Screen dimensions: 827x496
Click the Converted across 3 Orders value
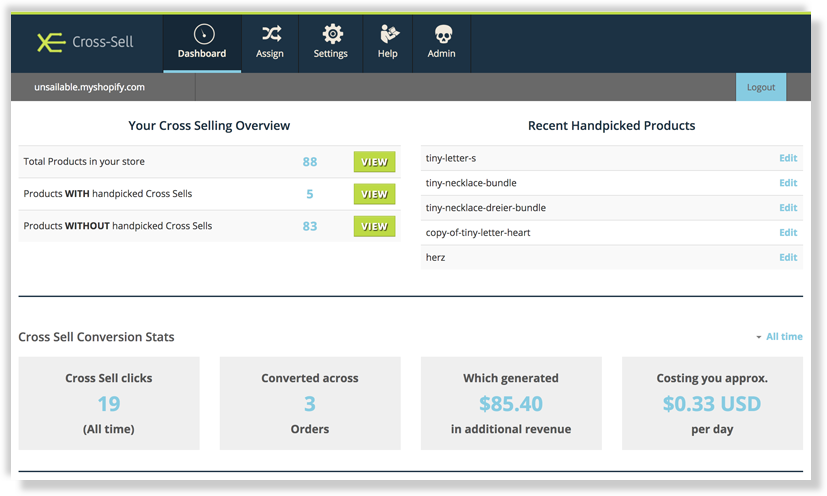click(x=310, y=404)
